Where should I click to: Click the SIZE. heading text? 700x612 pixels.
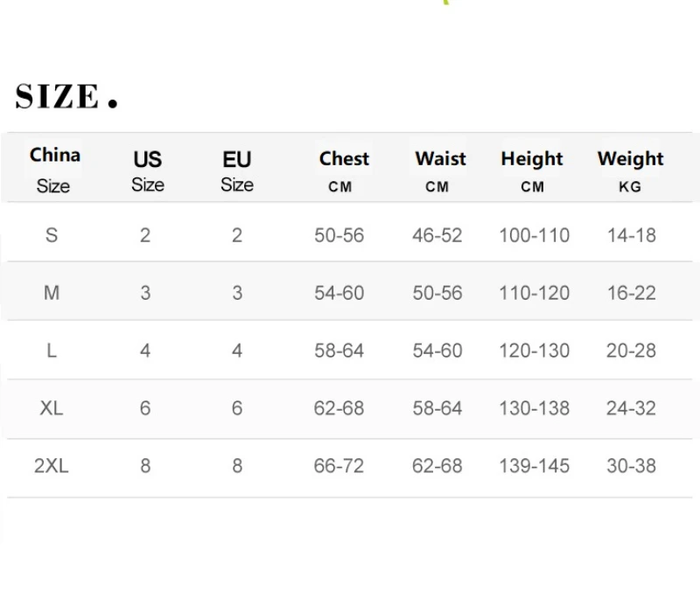click(x=66, y=96)
